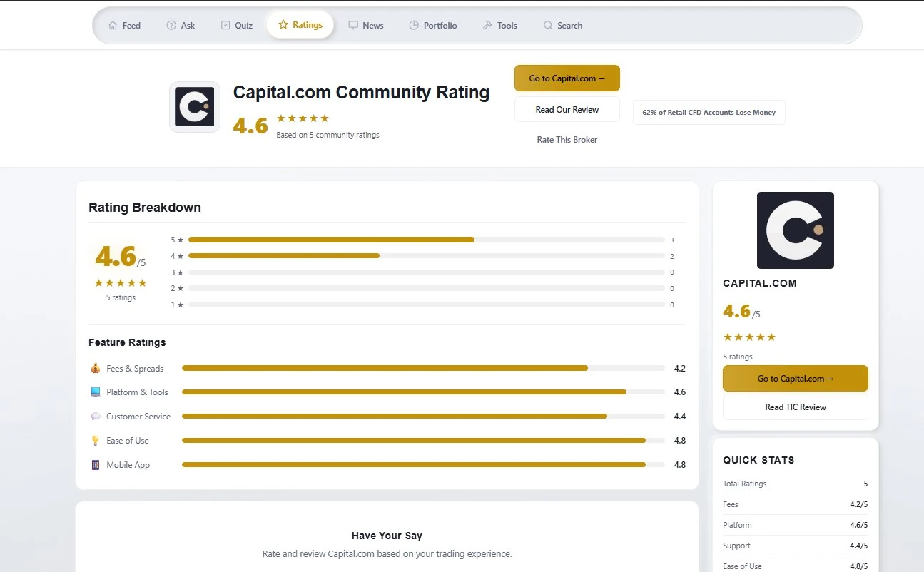Click the Search magnifier icon
Viewport: 924px width, 572px height.
coord(548,26)
